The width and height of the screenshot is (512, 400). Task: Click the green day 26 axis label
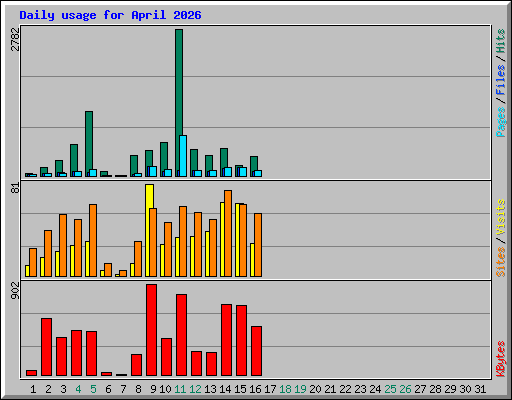(x=405, y=389)
